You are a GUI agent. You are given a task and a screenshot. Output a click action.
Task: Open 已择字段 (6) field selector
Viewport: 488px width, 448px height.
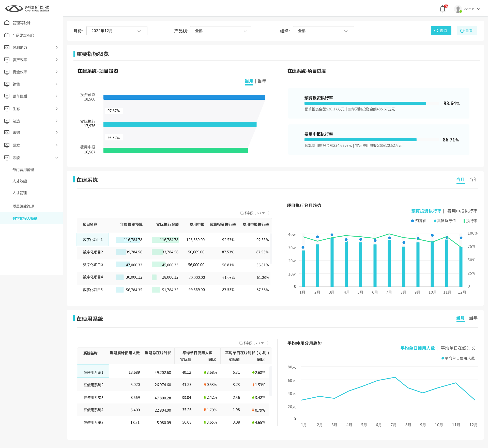point(252,213)
